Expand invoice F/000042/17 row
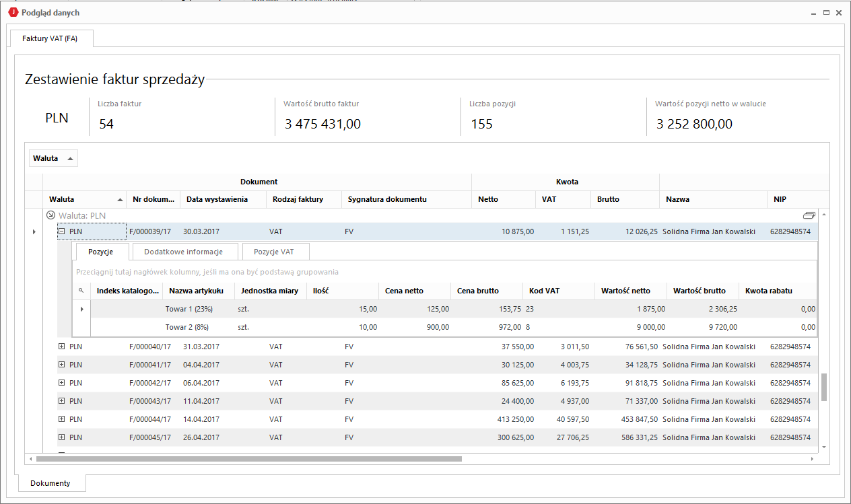This screenshot has height=504, width=851. click(x=61, y=383)
